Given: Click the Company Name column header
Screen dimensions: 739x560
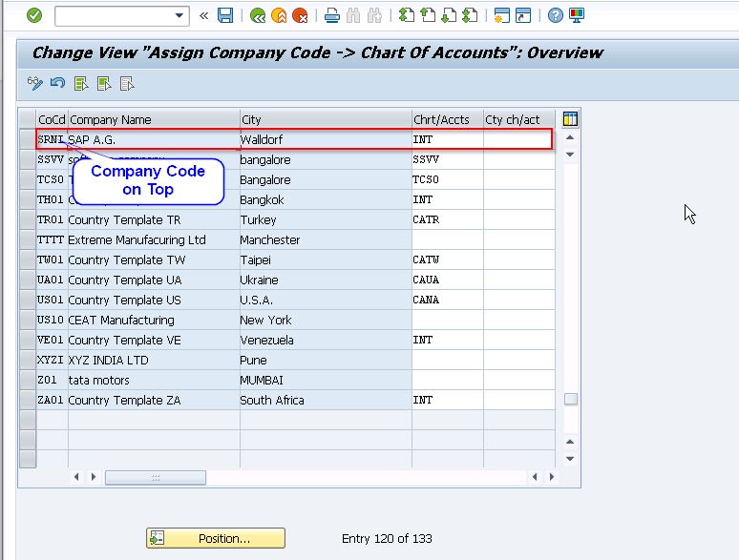Looking at the screenshot, I should 153,119.
